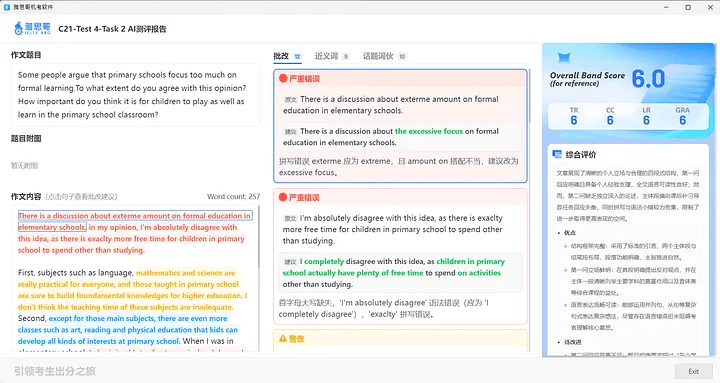Click the Exit button

point(693,371)
